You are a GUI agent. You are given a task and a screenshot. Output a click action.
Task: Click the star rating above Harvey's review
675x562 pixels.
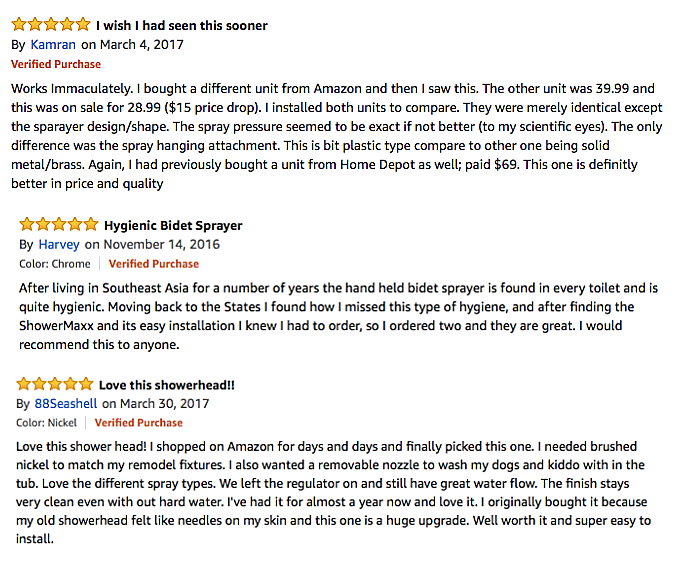[x=58, y=225]
